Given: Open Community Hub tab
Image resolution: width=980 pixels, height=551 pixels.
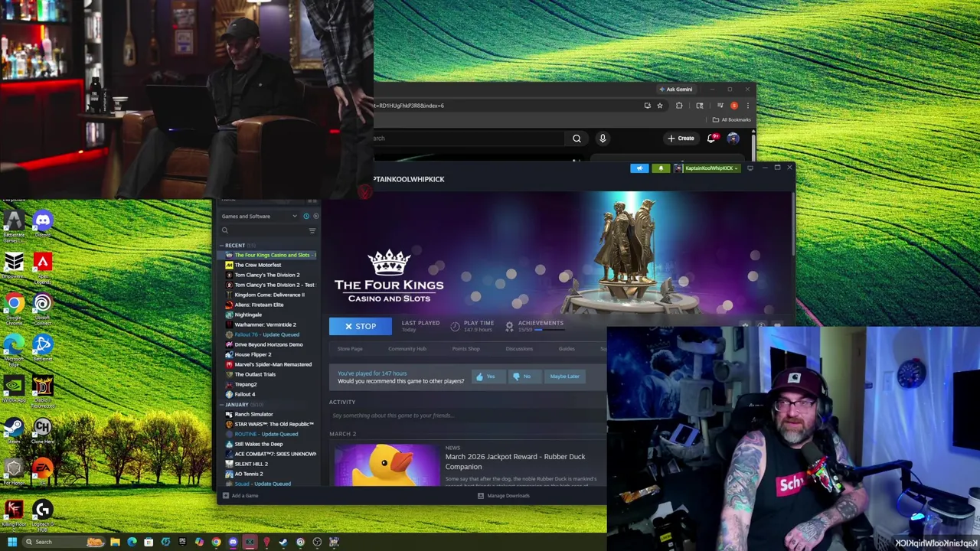Looking at the screenshot, I should tap(407, 349).
